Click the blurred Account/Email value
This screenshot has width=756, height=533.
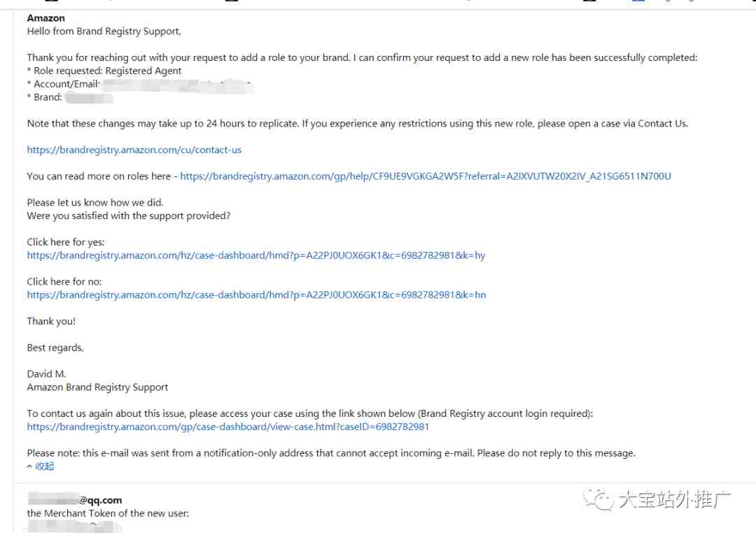click(177, 86)
